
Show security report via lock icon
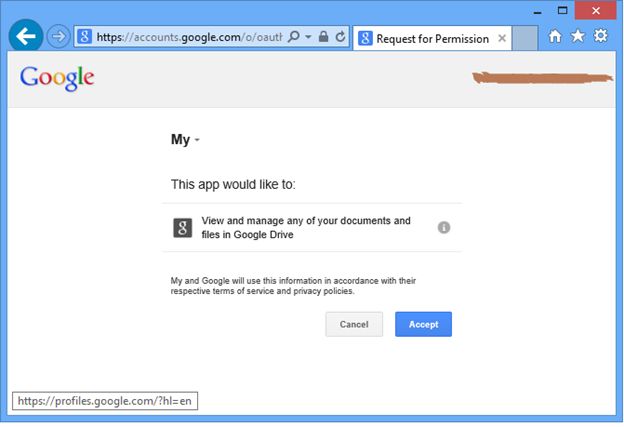tap(324, 37)
